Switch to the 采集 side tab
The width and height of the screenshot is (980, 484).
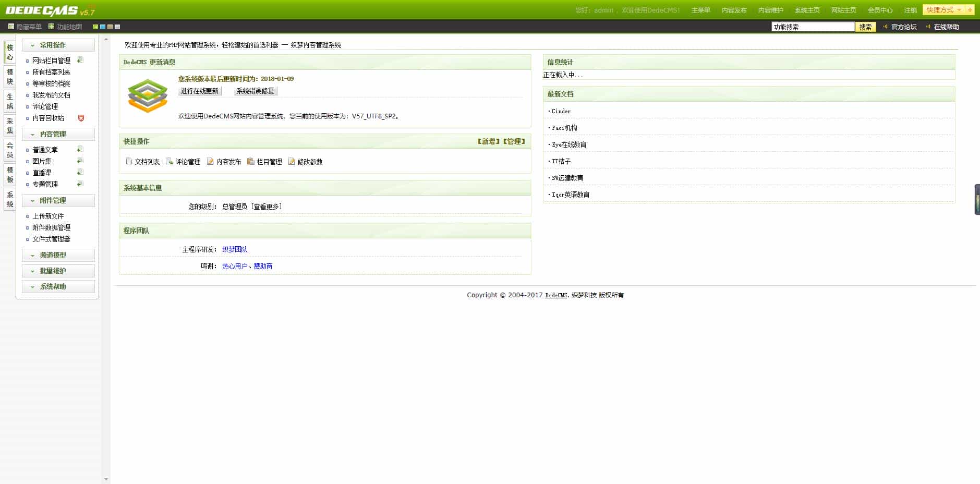[9, 126]
